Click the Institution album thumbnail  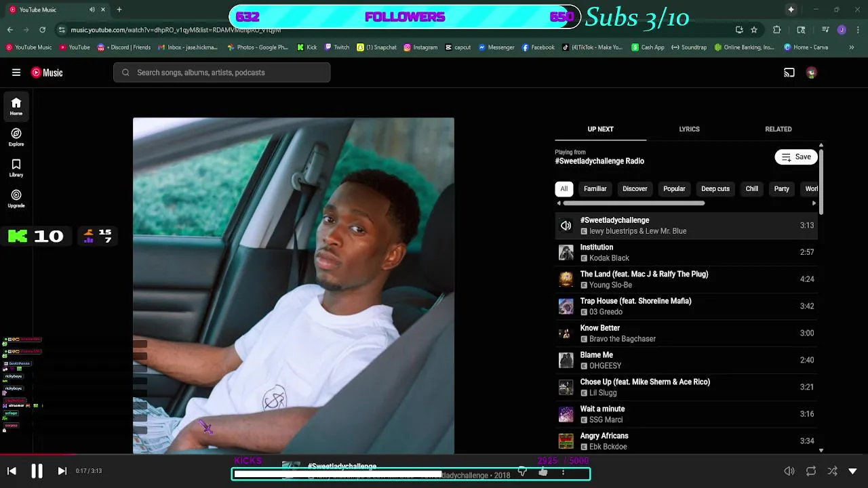[x=566, y=253]
